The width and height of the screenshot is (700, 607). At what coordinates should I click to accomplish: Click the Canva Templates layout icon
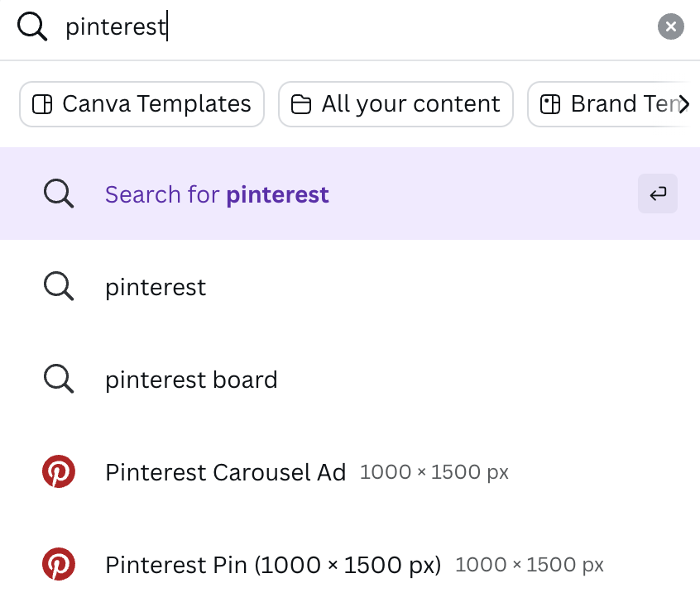42,104
